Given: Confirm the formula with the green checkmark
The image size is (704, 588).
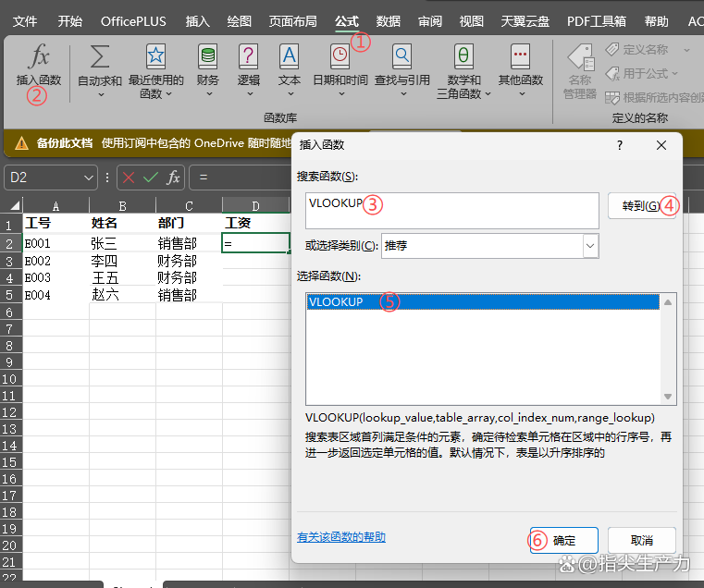Looking at the screenshot, I should pyautogui.click(x=151, y=178).
